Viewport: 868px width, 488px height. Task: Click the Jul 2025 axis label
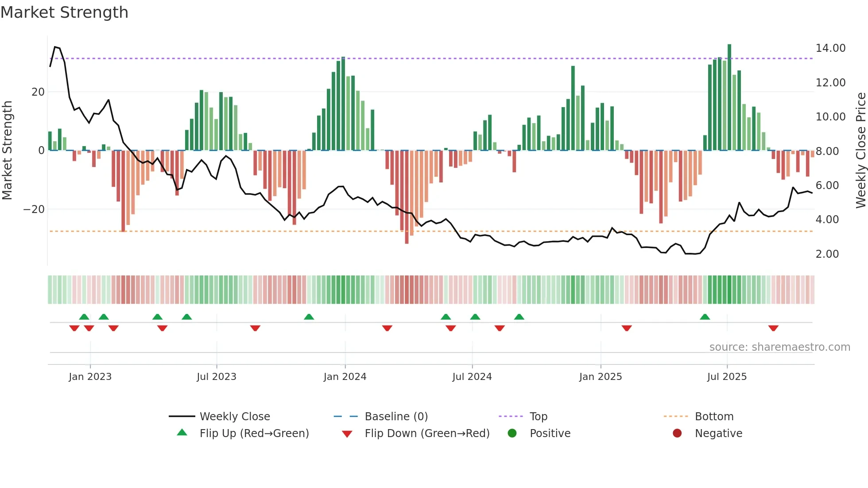tap(727, 376)
